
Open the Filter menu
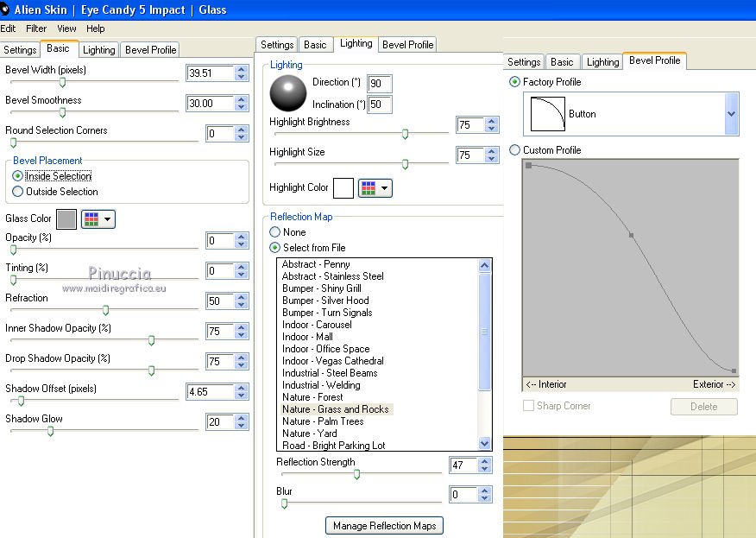(x=36, y=28)
